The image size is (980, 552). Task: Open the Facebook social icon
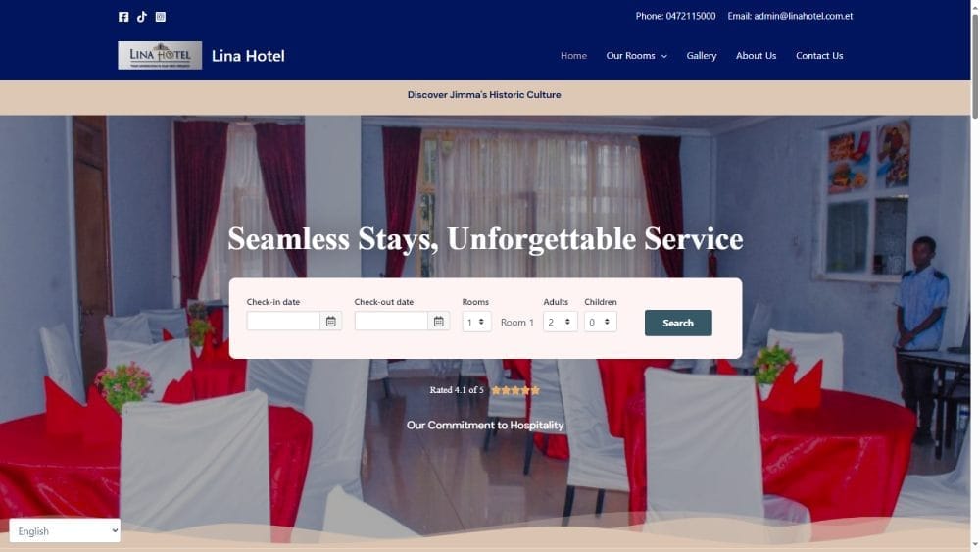pyautogui.click(x=123, y=17)
